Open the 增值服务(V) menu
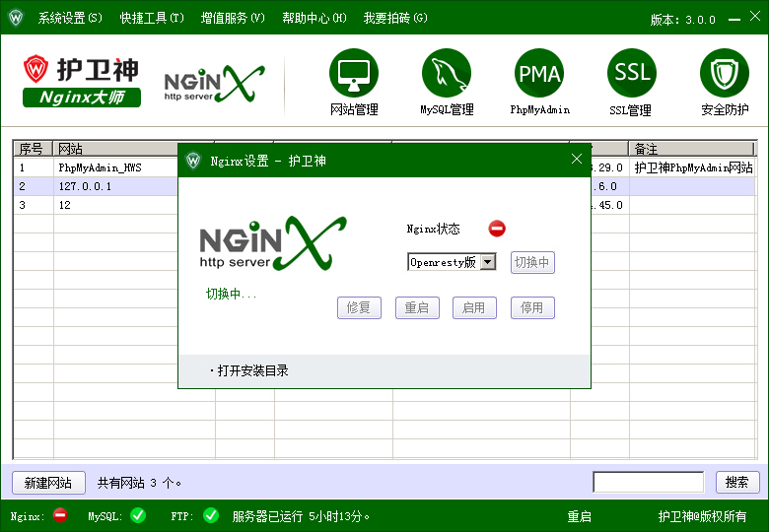769x532 pixels. [233, 19]
